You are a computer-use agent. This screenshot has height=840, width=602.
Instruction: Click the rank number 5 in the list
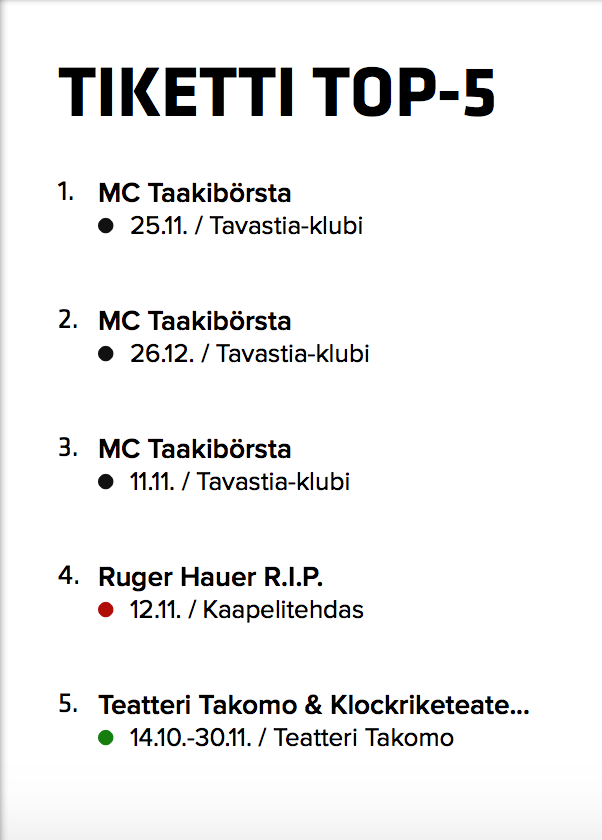pyautogui.click(x=68, y=703)
